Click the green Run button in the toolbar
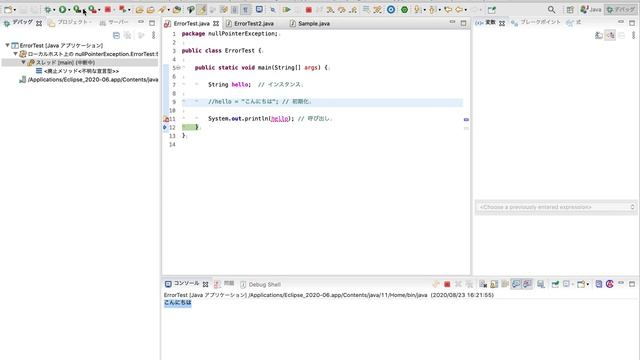The image size is (640, 360). click(x=62, y=9)
